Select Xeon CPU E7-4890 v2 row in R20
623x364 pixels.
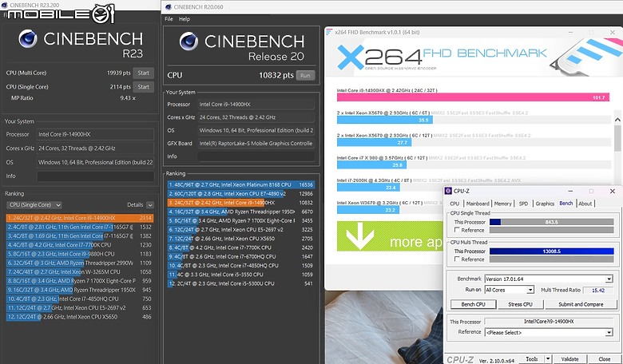(x=240, y=194)
